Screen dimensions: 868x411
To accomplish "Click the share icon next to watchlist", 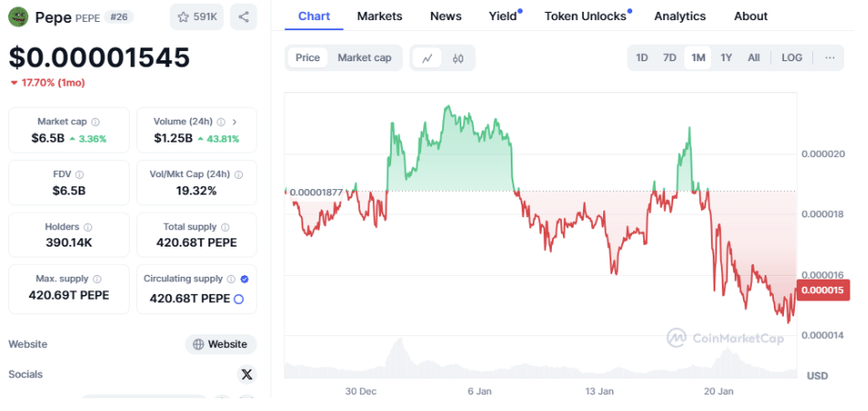I will pos(243,16).
